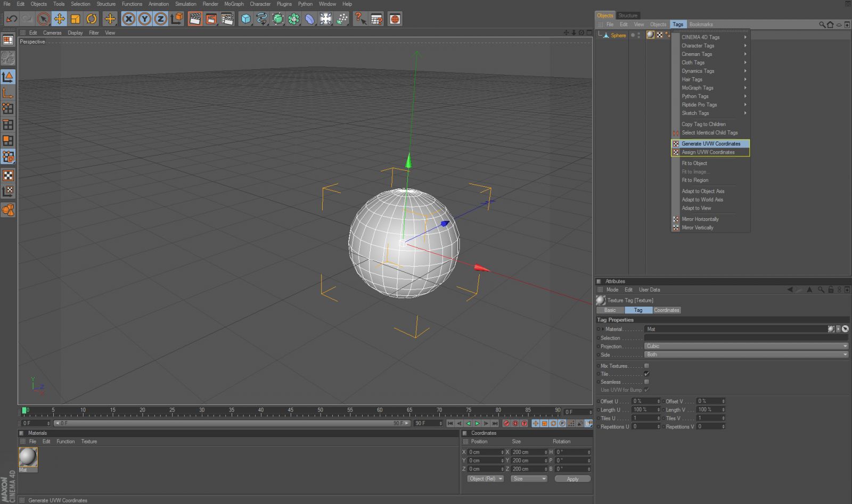Image resolution: width=852 pixels, height=504 pixels.
Task: Enable the Tile checkbox in Tag Properties
Action: tap(647, 374)
